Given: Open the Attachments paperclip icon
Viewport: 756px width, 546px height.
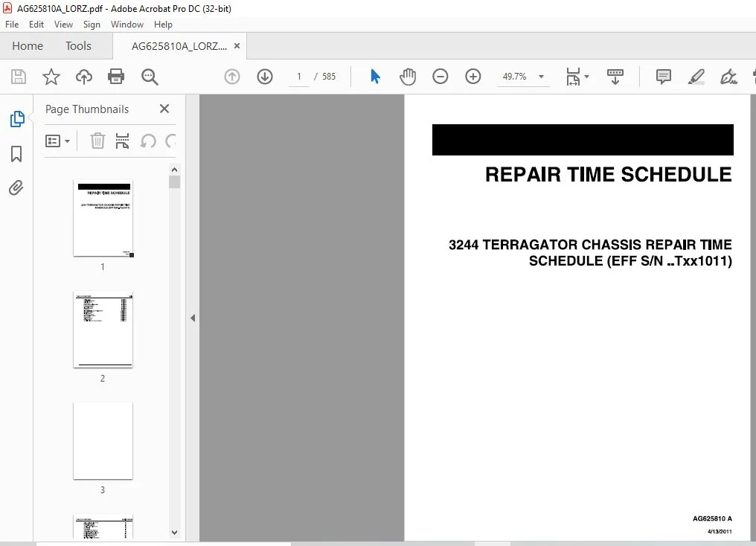Looking at the screenshot, I should (x=16, y=187).
